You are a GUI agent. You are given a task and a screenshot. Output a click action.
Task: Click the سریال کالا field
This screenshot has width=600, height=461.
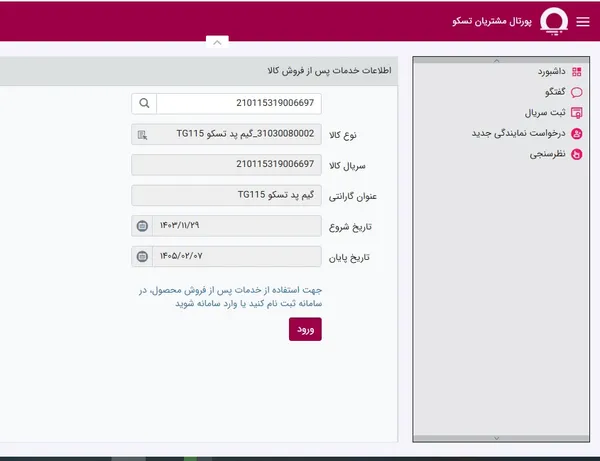tap(226, 165)
